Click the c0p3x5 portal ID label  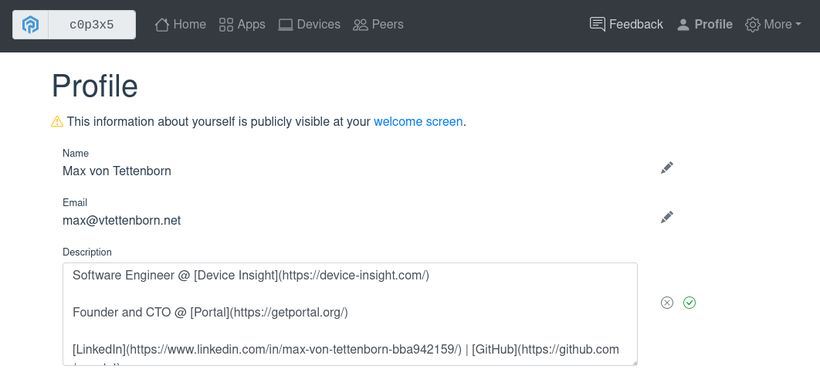[92, 25]
